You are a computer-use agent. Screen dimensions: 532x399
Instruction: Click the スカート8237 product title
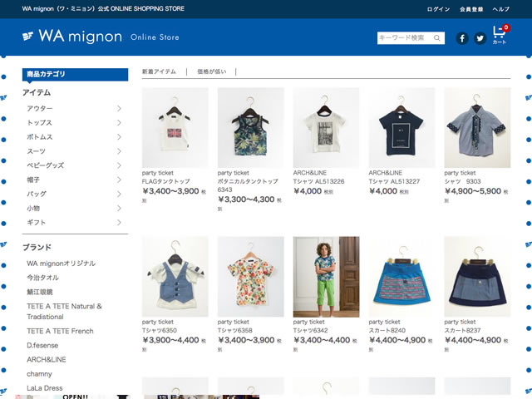463,331
